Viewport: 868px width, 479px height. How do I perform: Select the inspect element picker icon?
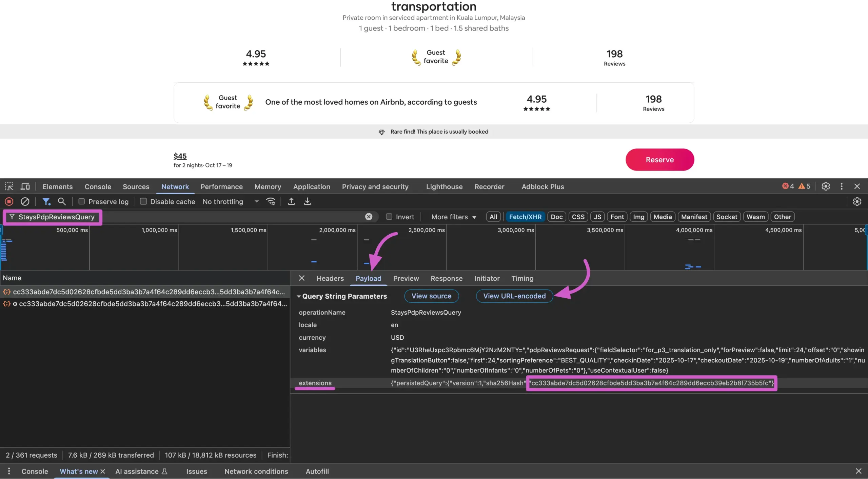point(9,186)
